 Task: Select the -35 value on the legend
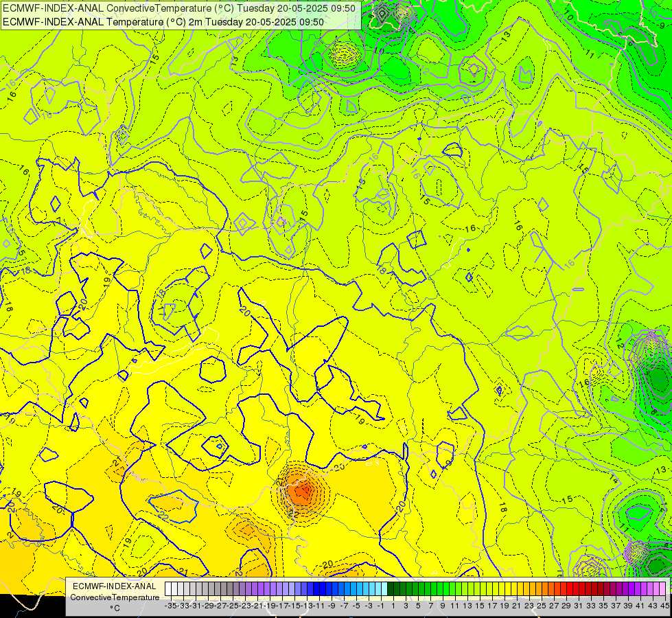coord(170,606)
